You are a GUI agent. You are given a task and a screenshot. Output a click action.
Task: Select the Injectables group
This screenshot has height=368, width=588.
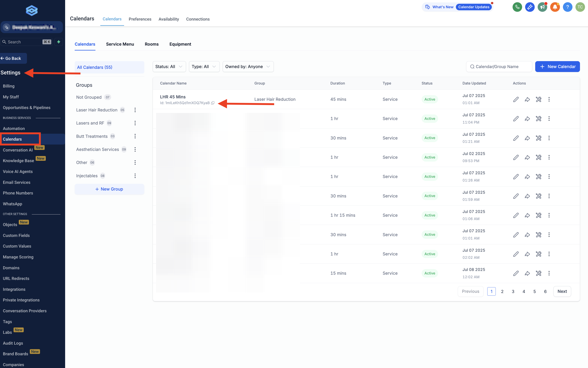[x=87, y=176]
